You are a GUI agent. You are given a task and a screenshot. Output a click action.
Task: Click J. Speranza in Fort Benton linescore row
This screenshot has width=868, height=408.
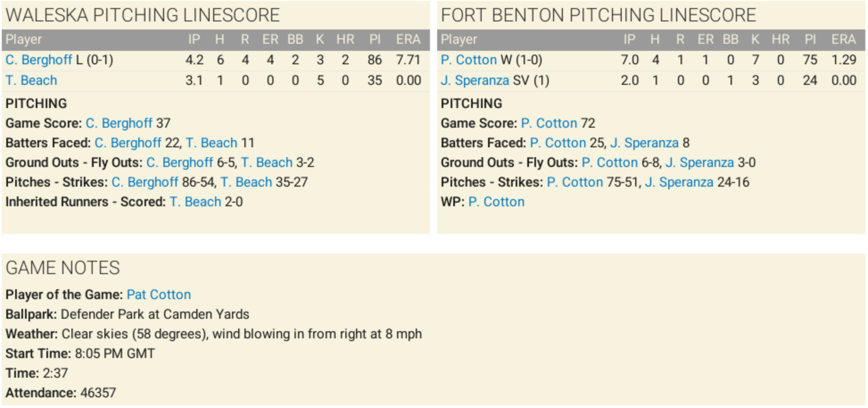[x=475, y=80]
